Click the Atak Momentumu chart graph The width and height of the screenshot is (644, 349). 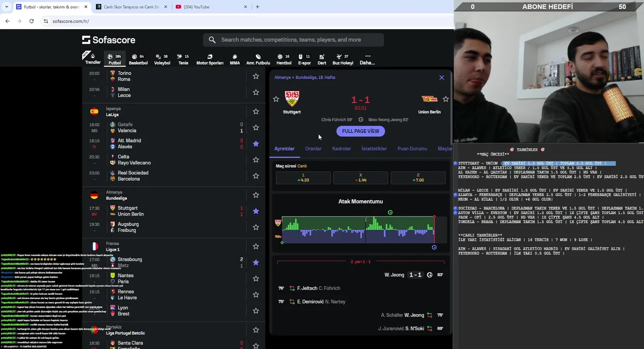tap(358, 230)
